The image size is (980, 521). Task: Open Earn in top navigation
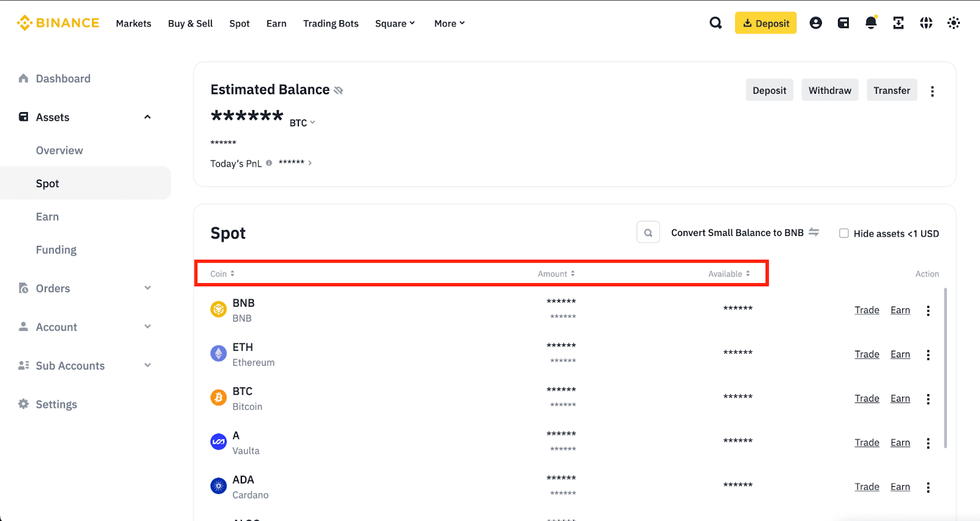click(x=276, y=23)
